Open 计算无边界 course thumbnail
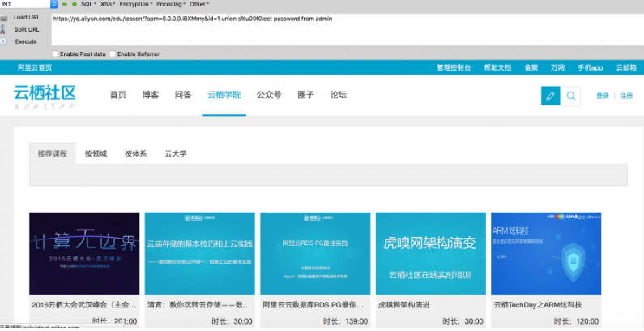This screenshot has width=644, height=331. click(84, 254)
